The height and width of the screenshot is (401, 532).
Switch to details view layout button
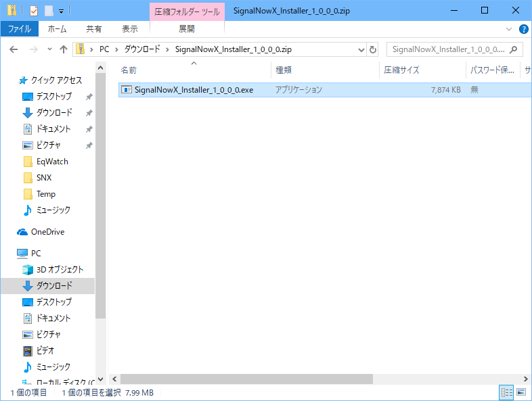click(x=506, y=392)
